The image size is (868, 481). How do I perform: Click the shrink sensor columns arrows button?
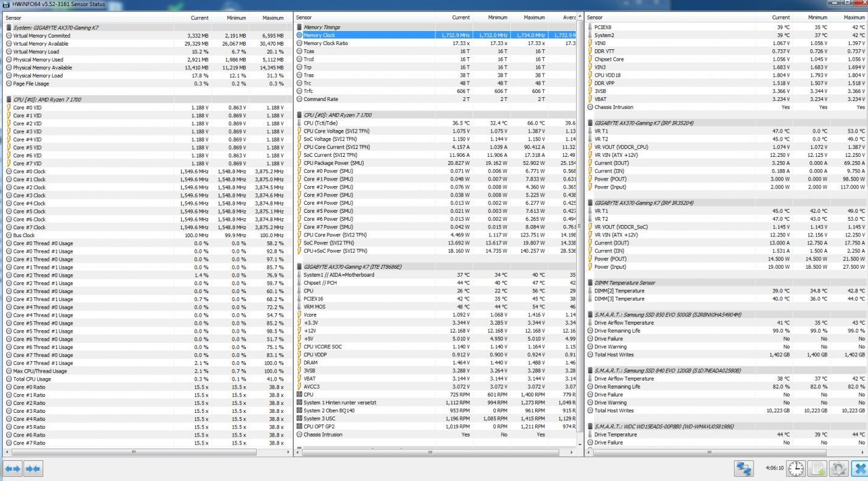[x=33, y=468]
